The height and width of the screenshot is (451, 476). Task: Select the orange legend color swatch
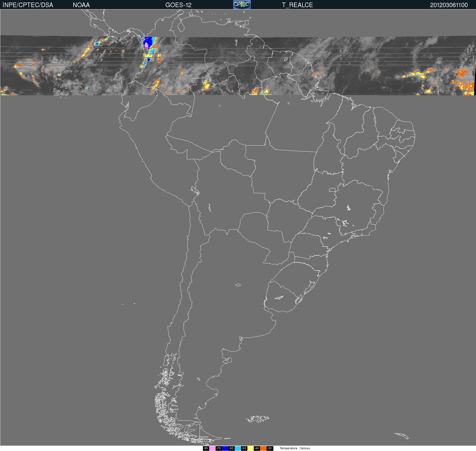coord(263,448)
